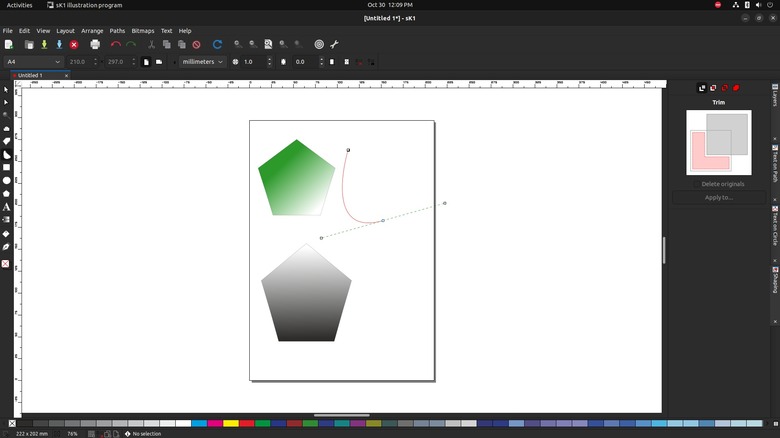Open the millimeters units dropdown
Viewport: 780px width, 438px height.
[x=203, y=62]
